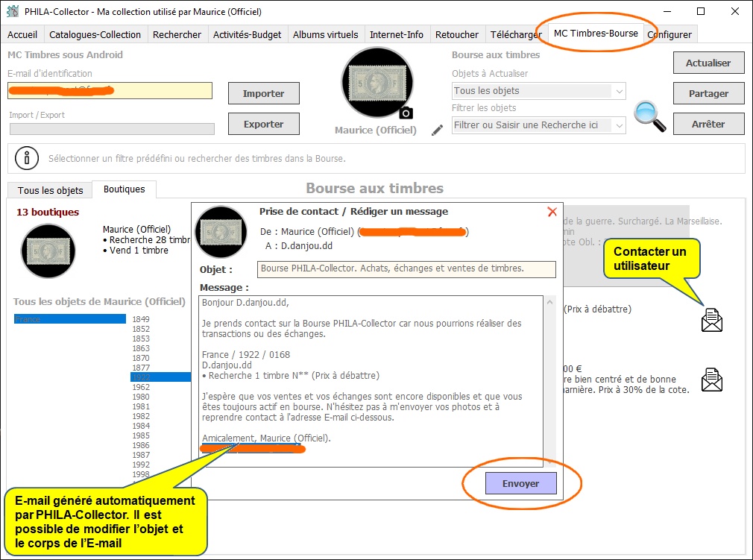
Task: Select the MC Timbres-Bourse tab
Action: [x=596, y=33]
